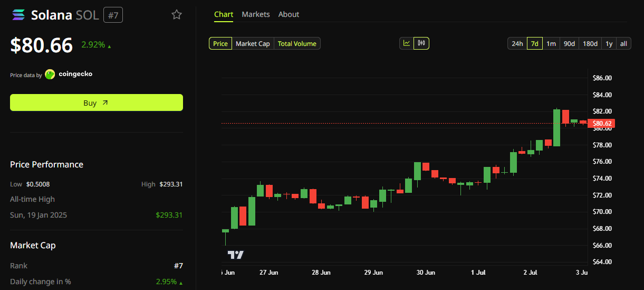Click the $80.66 current price text
Viewport: 644px width, 290px height.
click(x=42, y=45)
